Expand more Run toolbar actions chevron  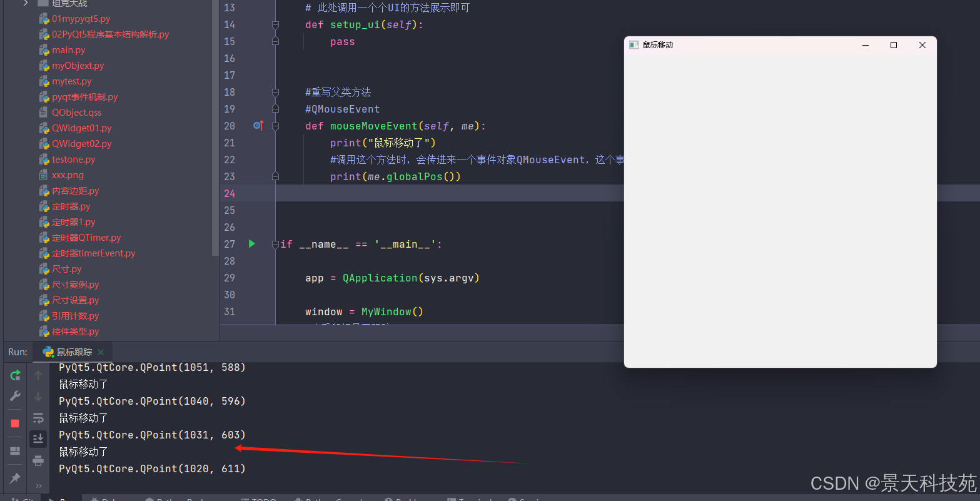point(38,485)
